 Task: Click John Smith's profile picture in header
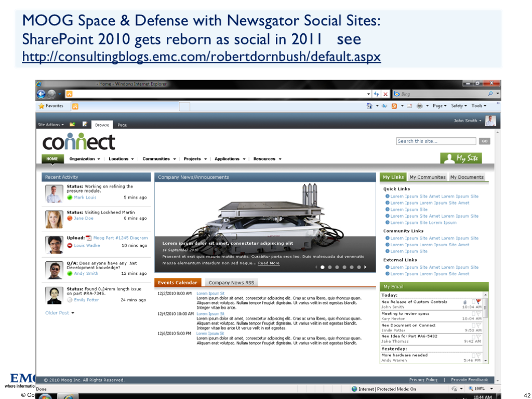pyautogui.click(x=490, y=121)
